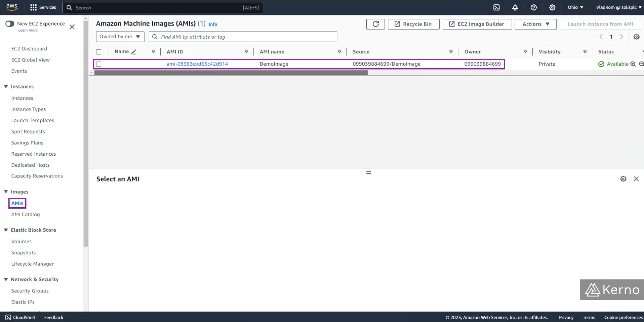Open the notifications bell
The width and height of the screenshot is (644, 322).
pyautogui.click(x=515, y=7)
